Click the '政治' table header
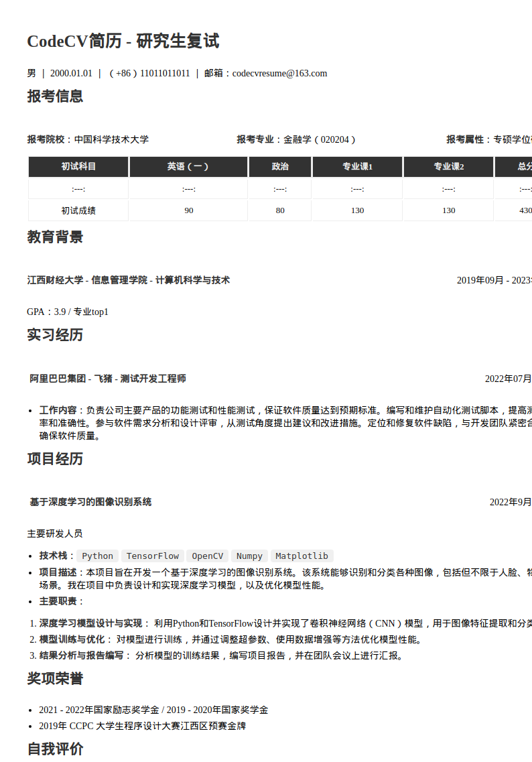The image size is (532, 762). click(280, 167)
